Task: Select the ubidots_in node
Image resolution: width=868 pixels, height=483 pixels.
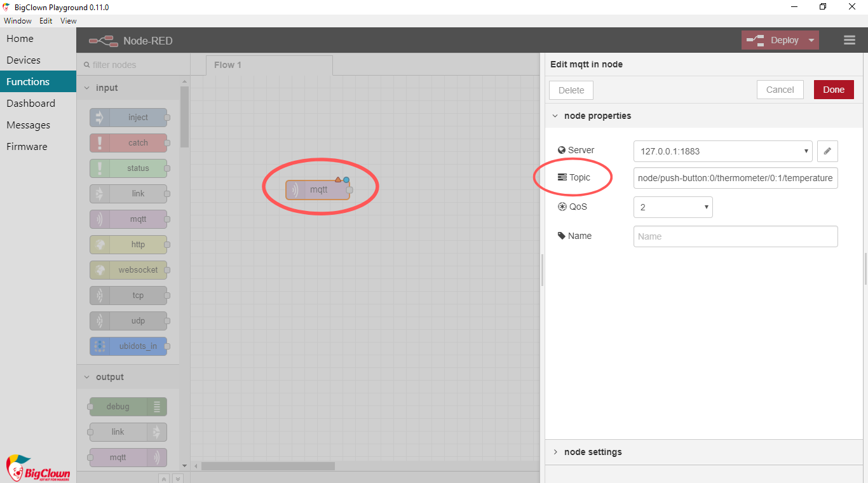Action: click(128, 346)
